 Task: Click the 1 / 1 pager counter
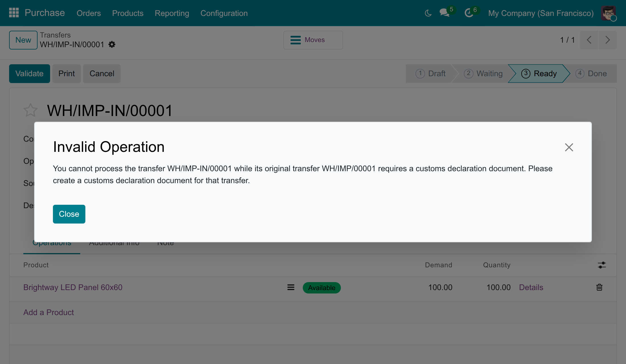pyautogui.click(x=567, y=40)
